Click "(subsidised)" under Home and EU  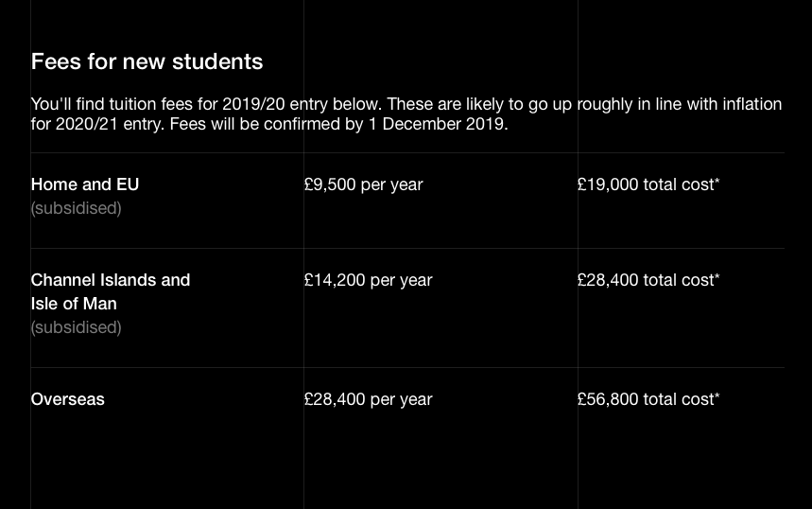click(76, 208)
